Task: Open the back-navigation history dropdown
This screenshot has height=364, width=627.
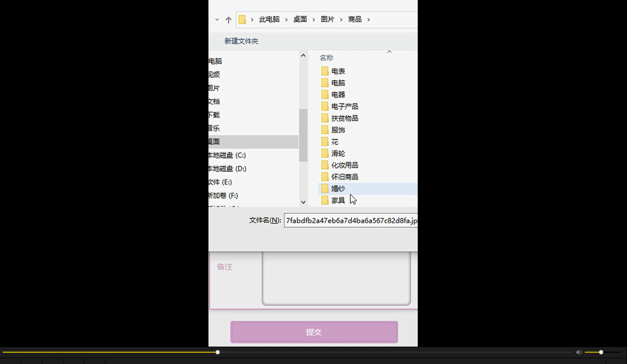Action: [217, 19]
